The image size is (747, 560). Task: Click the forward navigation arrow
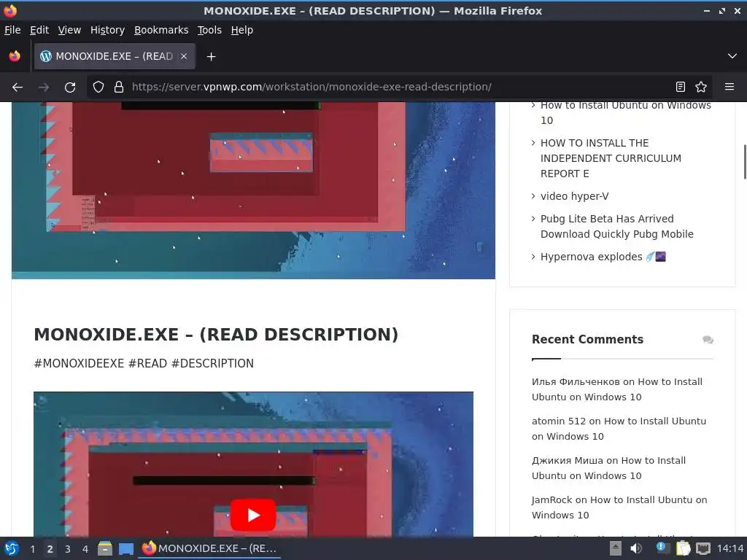[x=44, y=87]
